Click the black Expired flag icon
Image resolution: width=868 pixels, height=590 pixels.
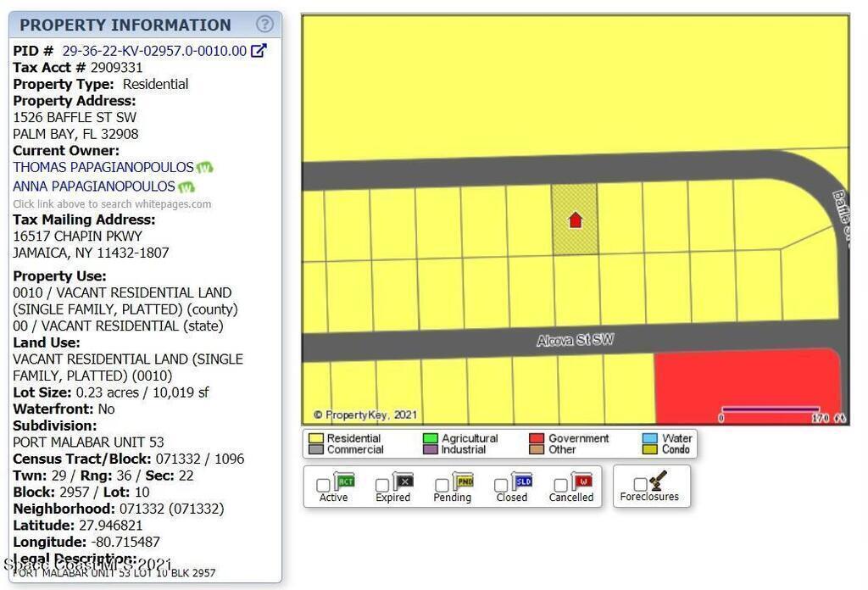pos(403,482)
